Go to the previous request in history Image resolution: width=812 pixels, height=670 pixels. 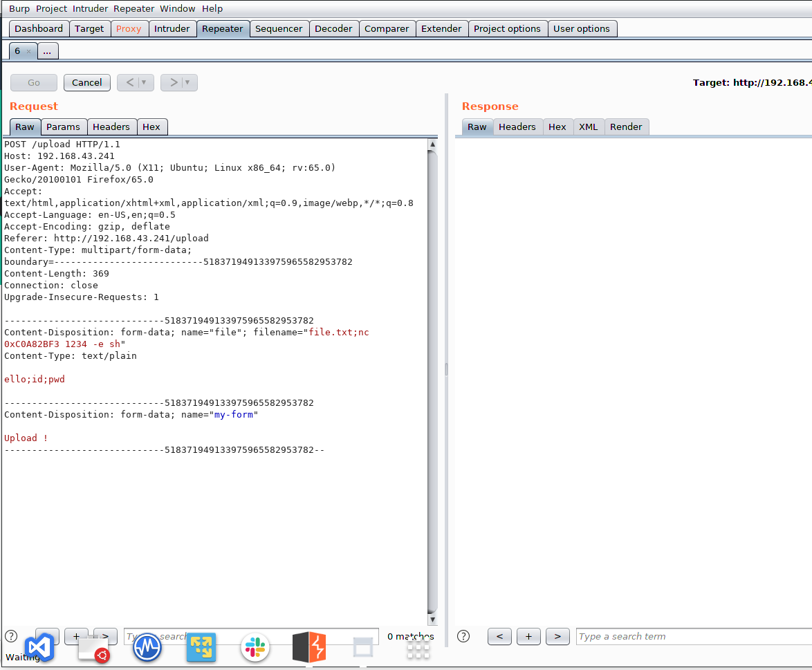129,82
